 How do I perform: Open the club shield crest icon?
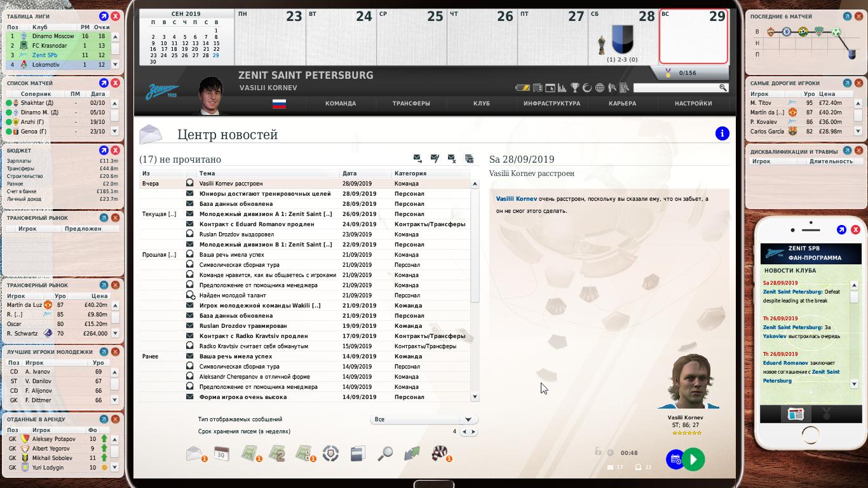[330, 453]
